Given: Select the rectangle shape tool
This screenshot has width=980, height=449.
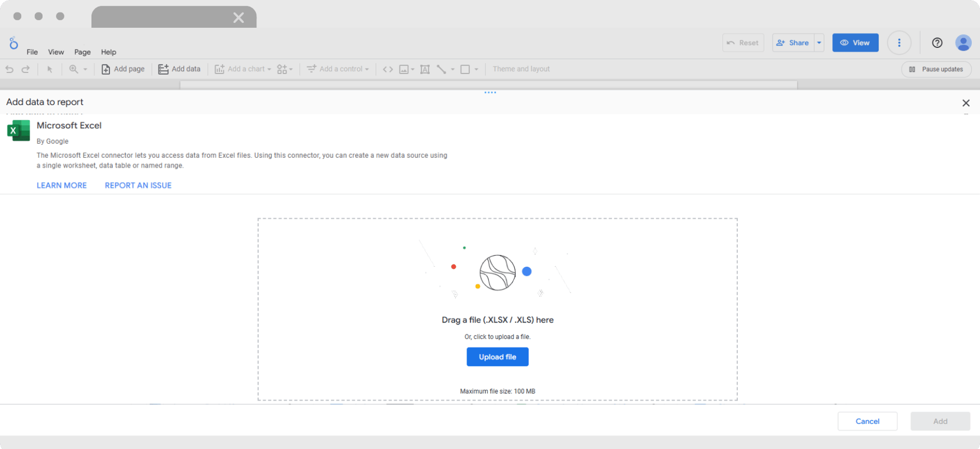Looking at the screenshot, I should point(465,69).
